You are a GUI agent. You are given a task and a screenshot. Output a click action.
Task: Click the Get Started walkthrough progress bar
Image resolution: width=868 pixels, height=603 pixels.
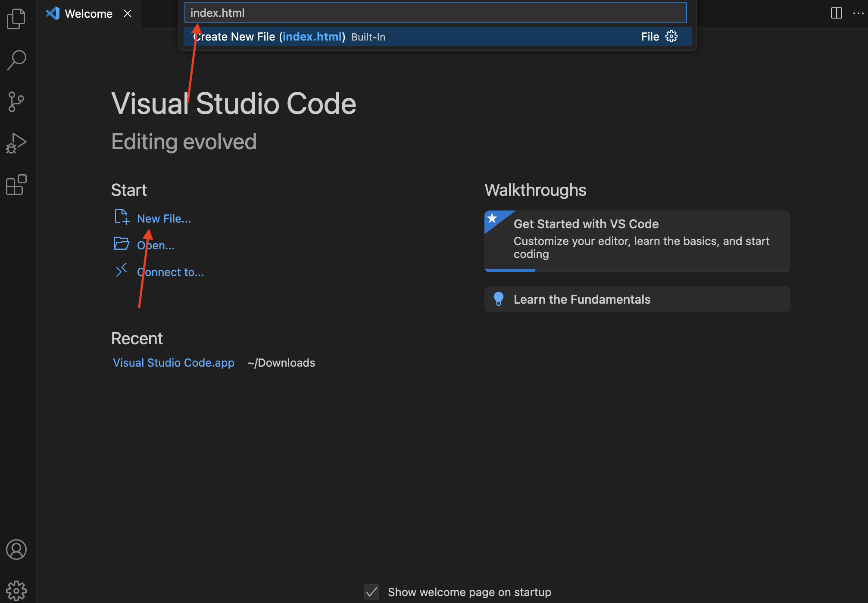coord(637,270)
